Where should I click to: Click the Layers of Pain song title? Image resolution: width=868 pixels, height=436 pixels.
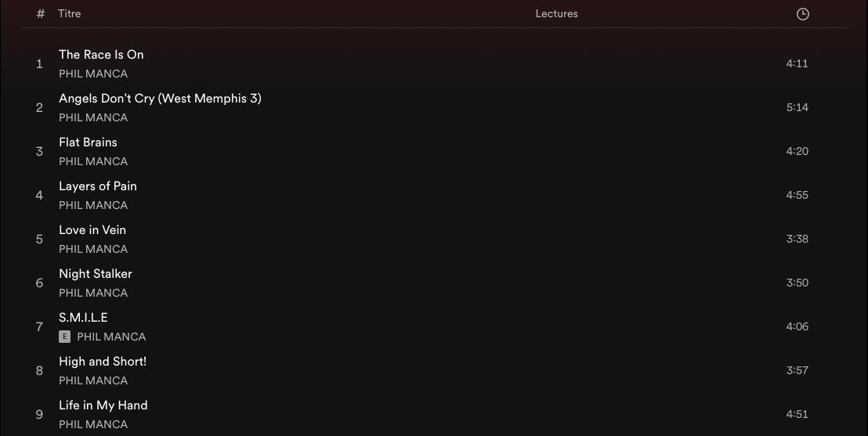(98, 186)
